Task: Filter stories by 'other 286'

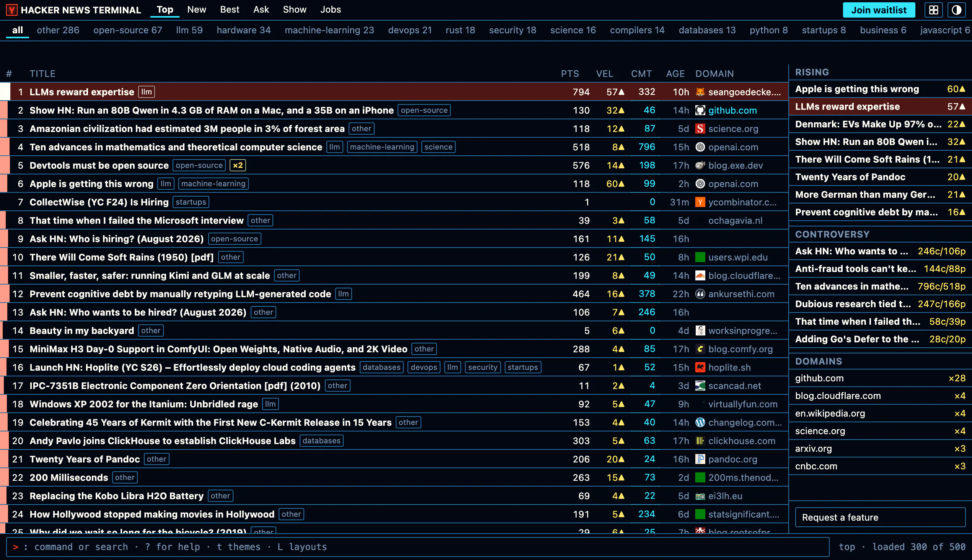Action: 58,30
